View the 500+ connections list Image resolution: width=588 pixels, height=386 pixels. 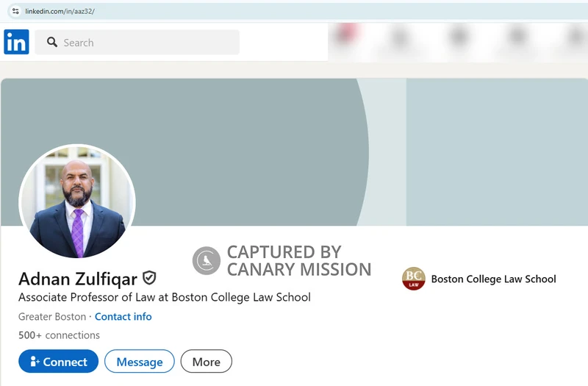click(59, 335)
